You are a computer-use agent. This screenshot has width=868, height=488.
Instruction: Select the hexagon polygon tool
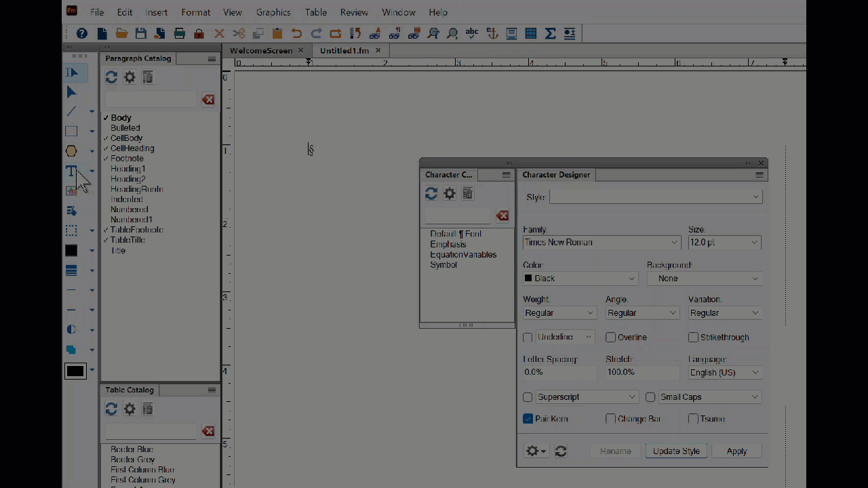[71, 151]
